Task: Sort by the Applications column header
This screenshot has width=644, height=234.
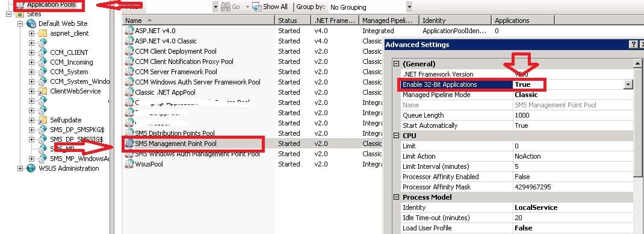Action: click(523, 20)
